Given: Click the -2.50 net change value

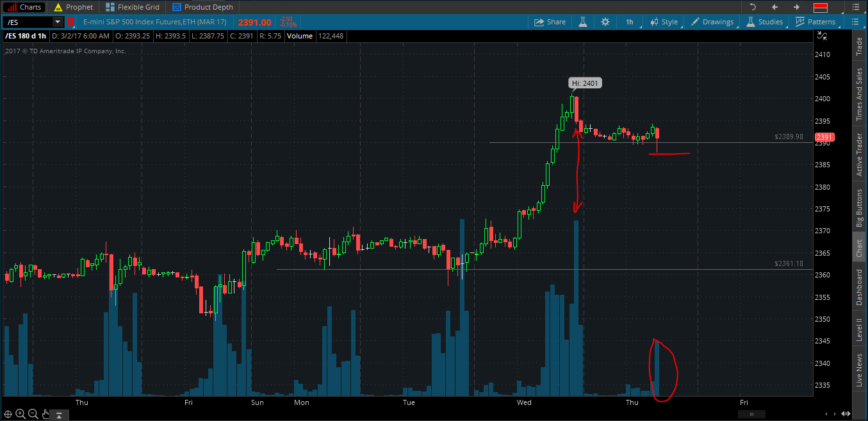Looking at the screenshot, I should click(x=285, y=19).
